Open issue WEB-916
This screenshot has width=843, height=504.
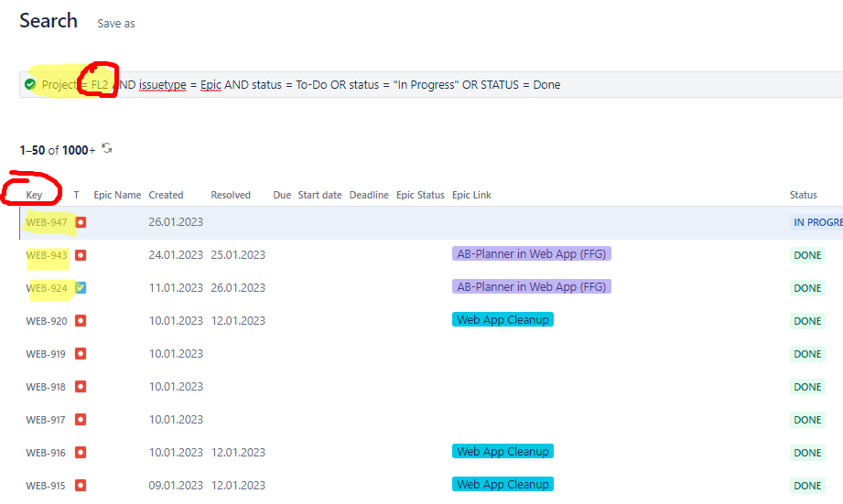tap(46, 453)
